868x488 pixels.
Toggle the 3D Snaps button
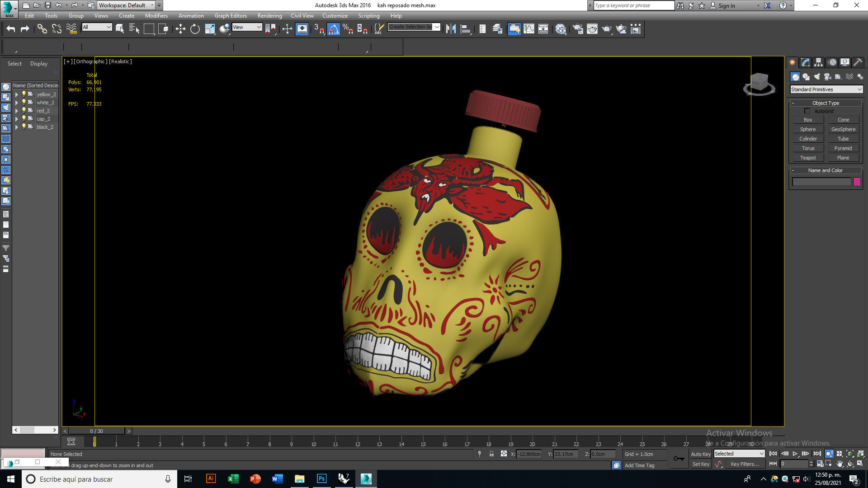[x=319, y=29]
